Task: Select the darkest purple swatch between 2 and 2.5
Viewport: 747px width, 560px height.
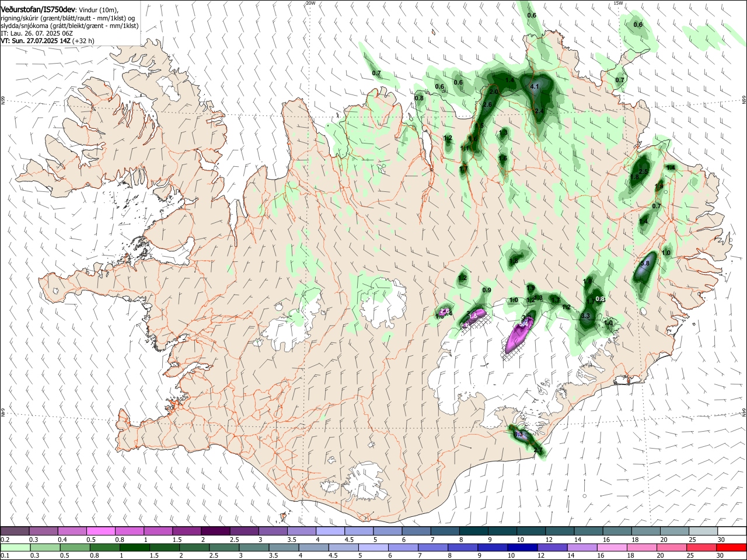Action: (215, 531)
